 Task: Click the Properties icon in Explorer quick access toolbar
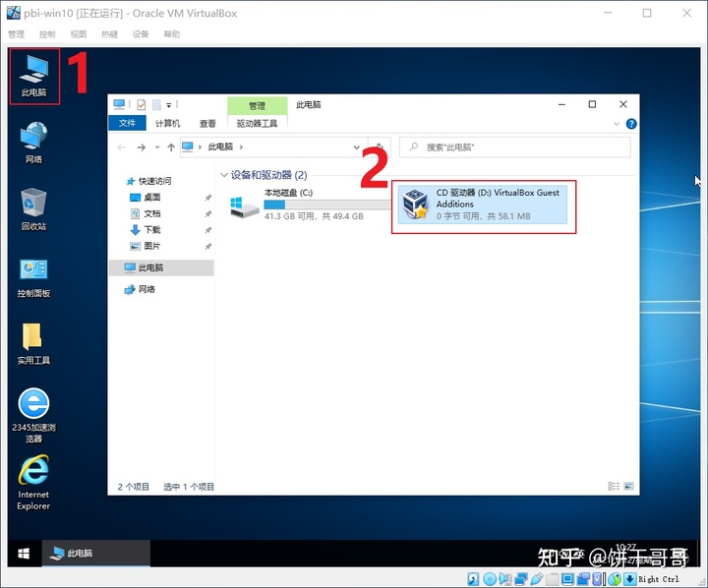(x=142, y=105)
